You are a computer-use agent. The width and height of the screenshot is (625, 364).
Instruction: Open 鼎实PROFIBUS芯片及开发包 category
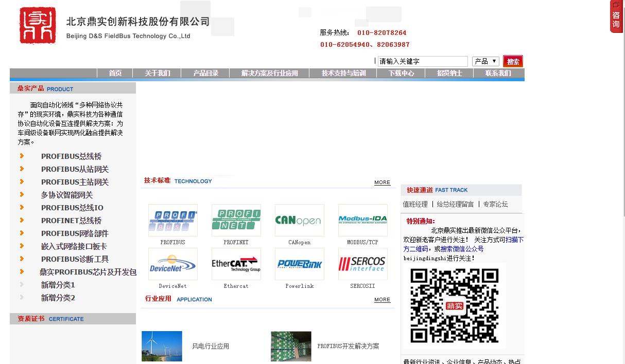tap(88, 272)
